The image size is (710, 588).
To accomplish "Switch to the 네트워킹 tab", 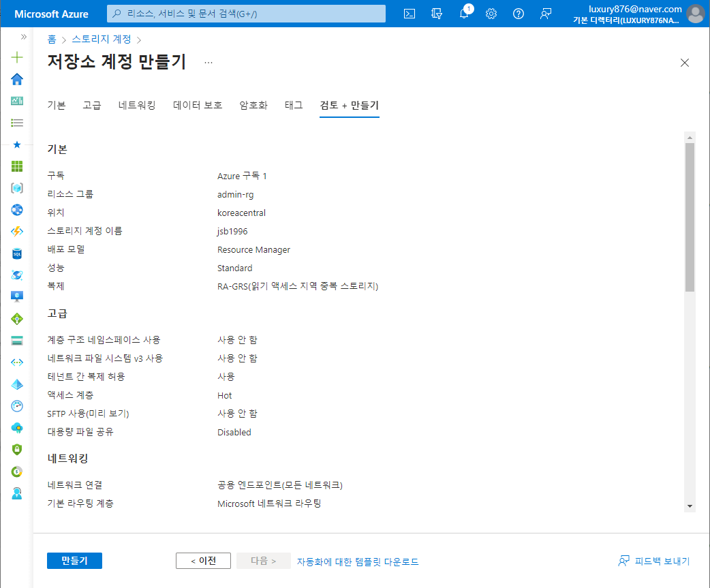I will 137,105.
